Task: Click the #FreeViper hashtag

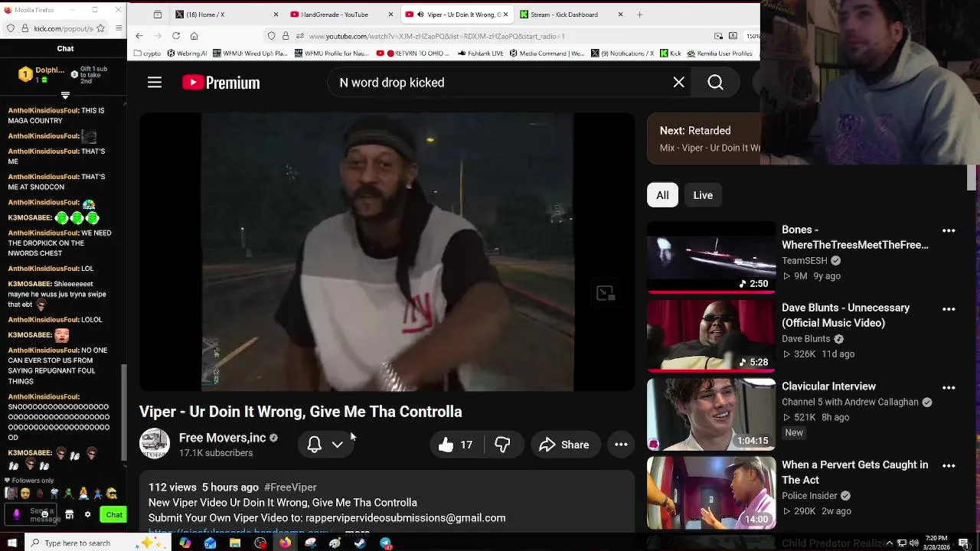Action: click(290, 487)
